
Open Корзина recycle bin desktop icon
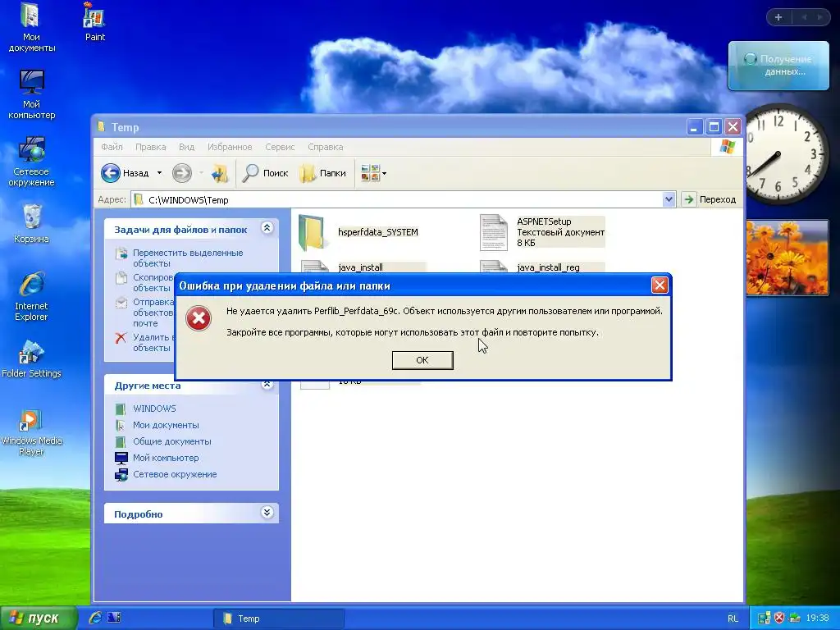[31, 223]
